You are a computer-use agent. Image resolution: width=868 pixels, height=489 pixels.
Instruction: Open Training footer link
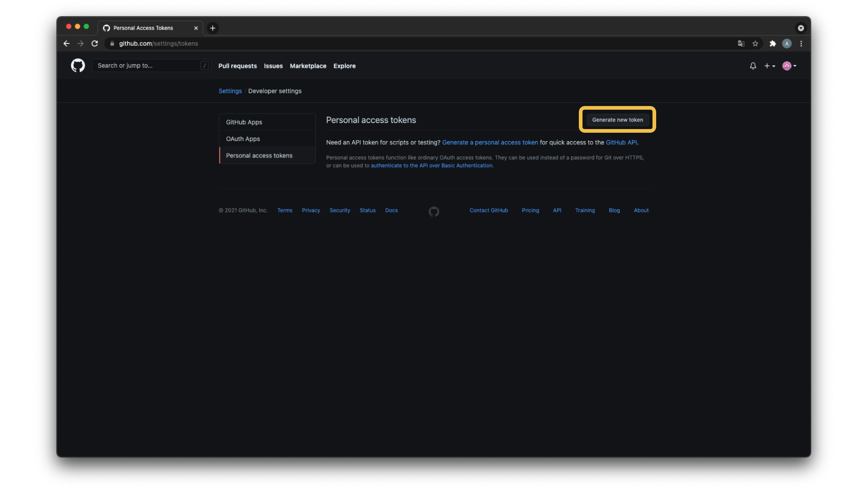(x=585, y=210)
